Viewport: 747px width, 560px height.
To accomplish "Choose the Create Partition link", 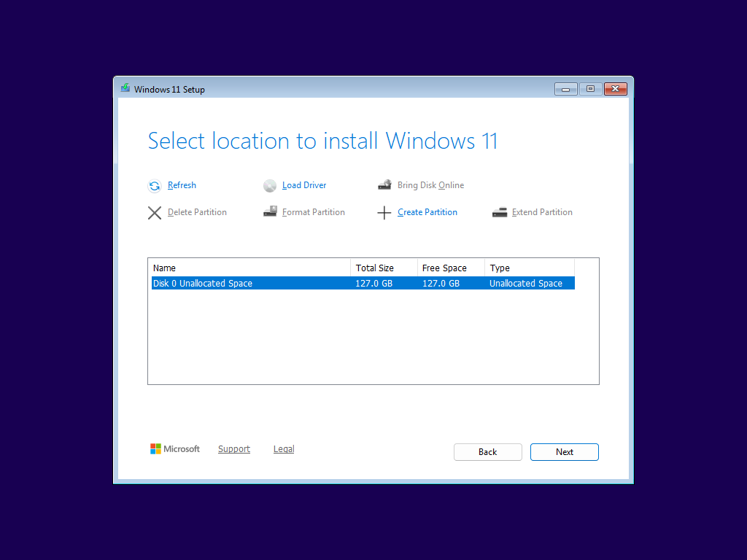I will (x=427, y=212).
